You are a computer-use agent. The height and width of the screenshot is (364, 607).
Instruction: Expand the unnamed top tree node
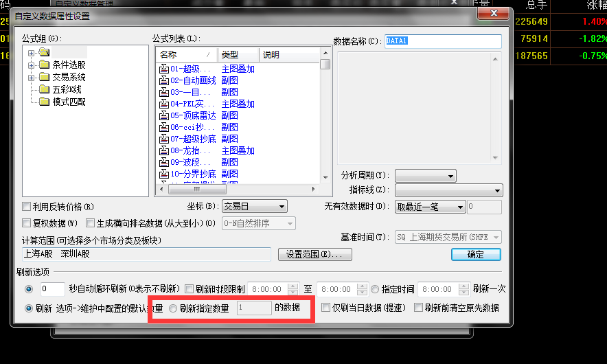point(32,53)
